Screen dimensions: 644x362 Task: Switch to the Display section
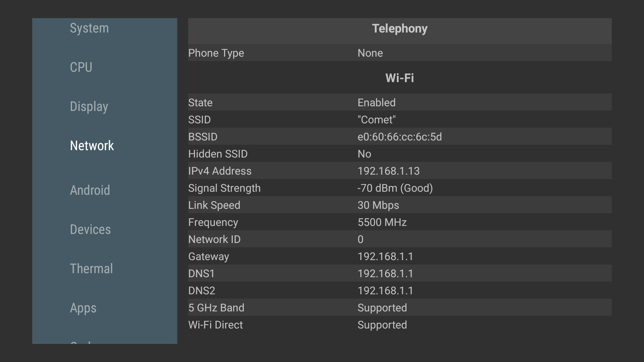tap(89, 107)
